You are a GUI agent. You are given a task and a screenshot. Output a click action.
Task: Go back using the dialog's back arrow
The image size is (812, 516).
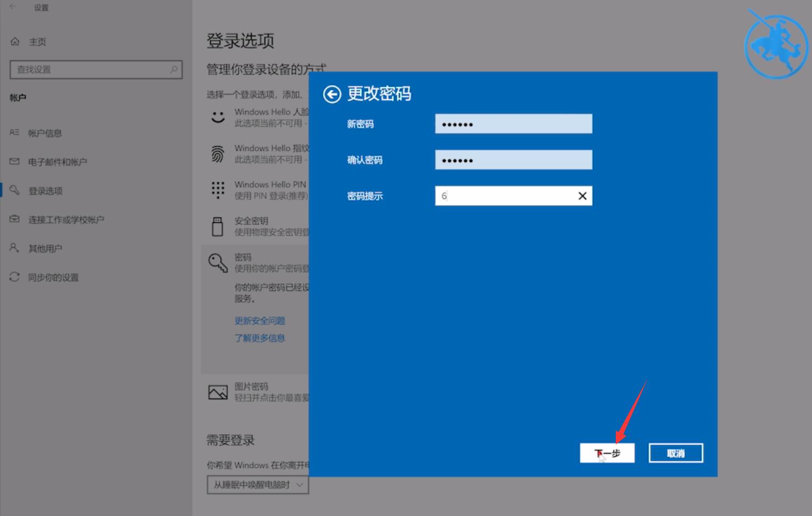332,95
